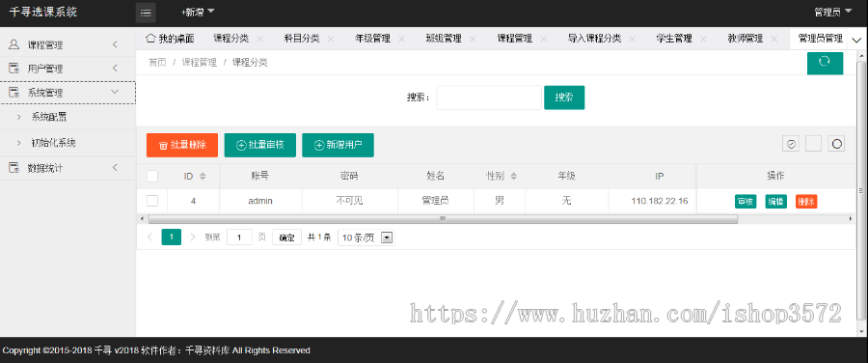Sort by the 性别 column arrows
Image resolution: width=868 pixels, height=363 pixels.
click(x=514, y=177)
